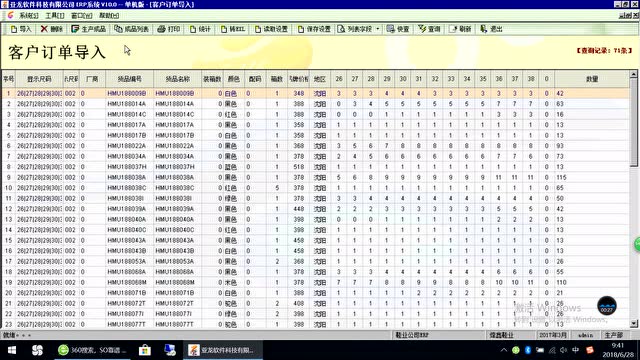This screenshot has width=640, height=360.
Task: Click the Bluetooth tray icon
Action: tap(528, 350)
